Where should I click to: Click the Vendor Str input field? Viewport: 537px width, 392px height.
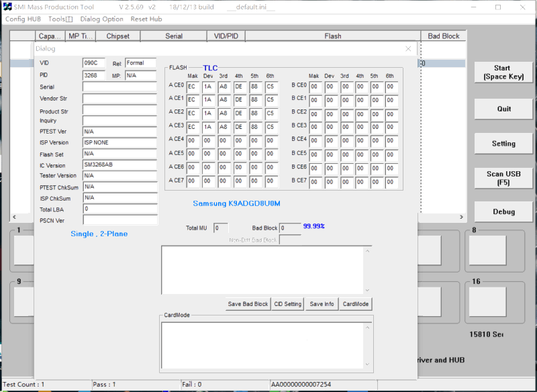pyautogui.click(x=119, y=99)
